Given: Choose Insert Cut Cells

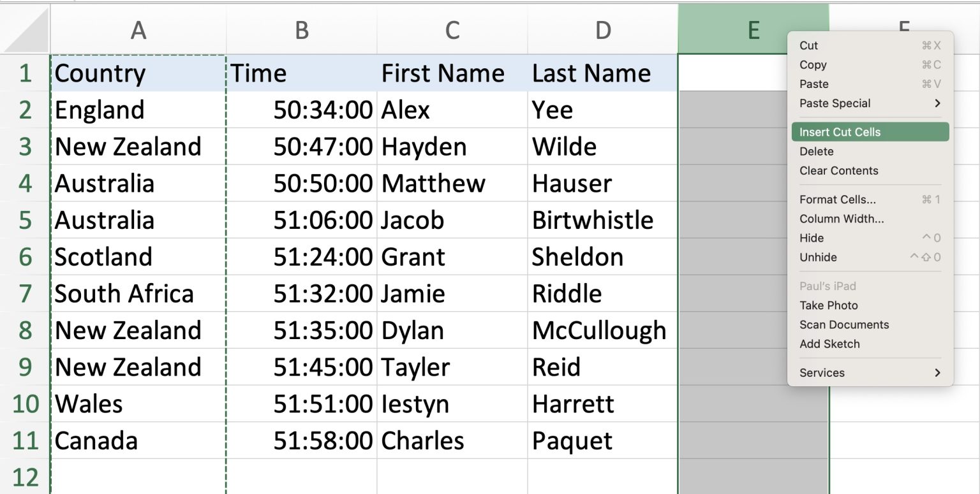Looking at the screenshot, I should point(840,131).
